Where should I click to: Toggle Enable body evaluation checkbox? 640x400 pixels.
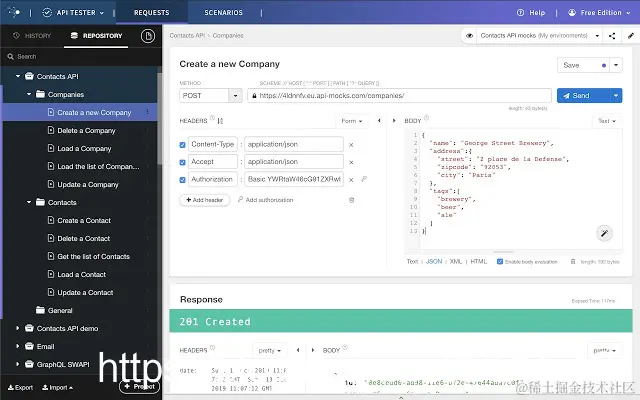point(500,262)
